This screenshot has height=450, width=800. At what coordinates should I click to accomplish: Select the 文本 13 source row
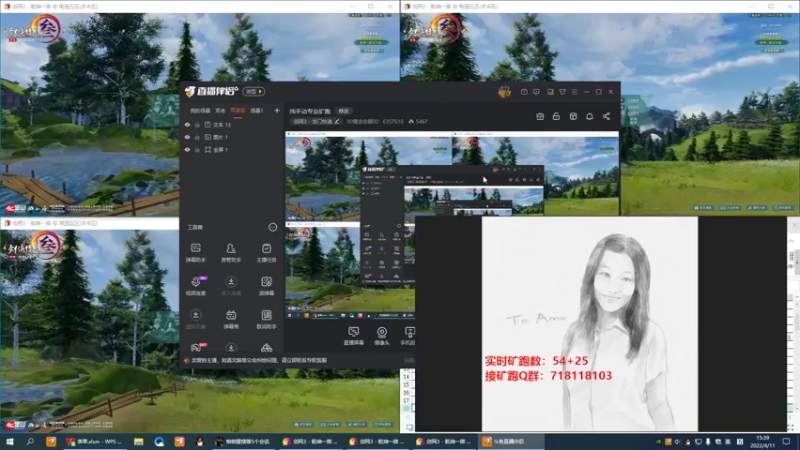click(232, 125)
